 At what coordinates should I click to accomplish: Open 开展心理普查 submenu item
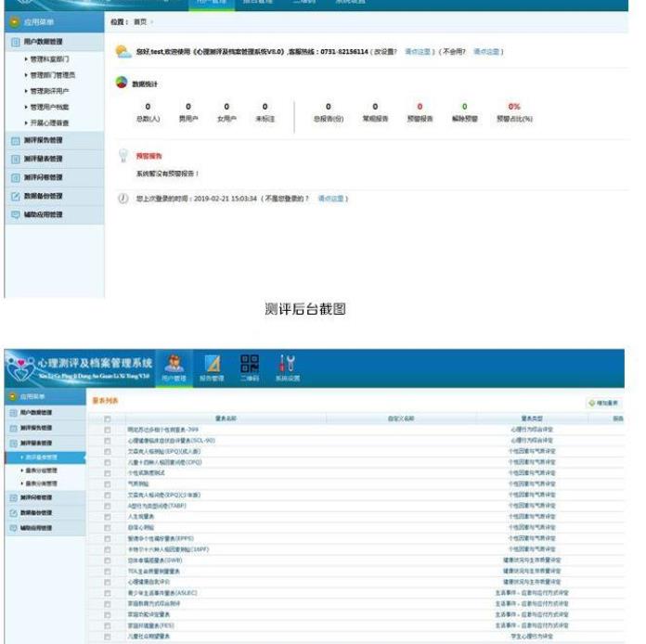click(x=50, y=122)
